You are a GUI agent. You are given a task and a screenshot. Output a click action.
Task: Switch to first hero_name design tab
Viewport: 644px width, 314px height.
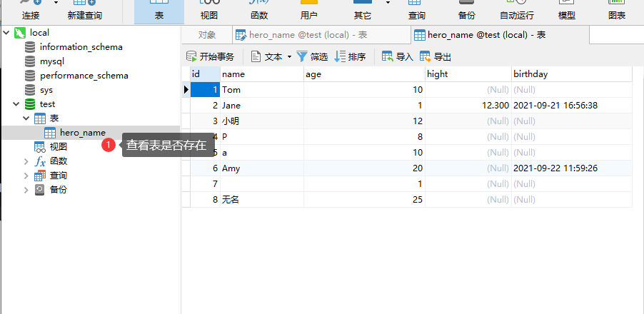point(321,35)
